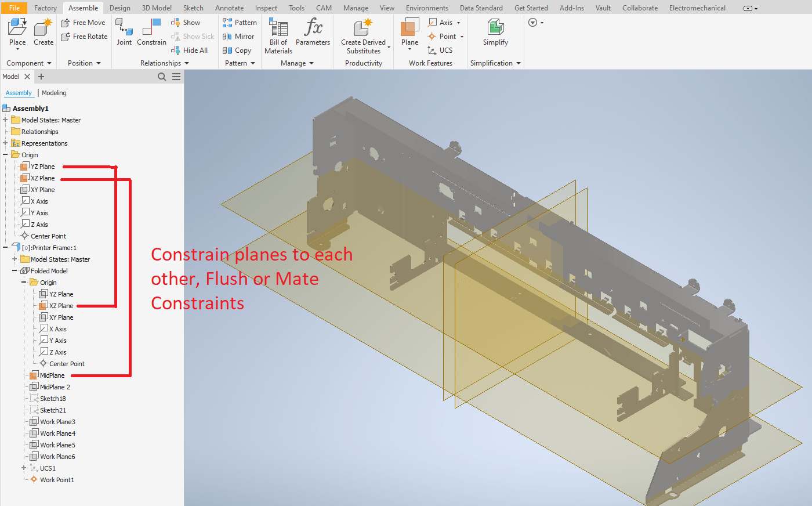Image resolution: width=812 pixels, height=506 pixels.
Task: Open the Inspect ribbon tab
Action: pyautogui.click(x=266, y=8)
